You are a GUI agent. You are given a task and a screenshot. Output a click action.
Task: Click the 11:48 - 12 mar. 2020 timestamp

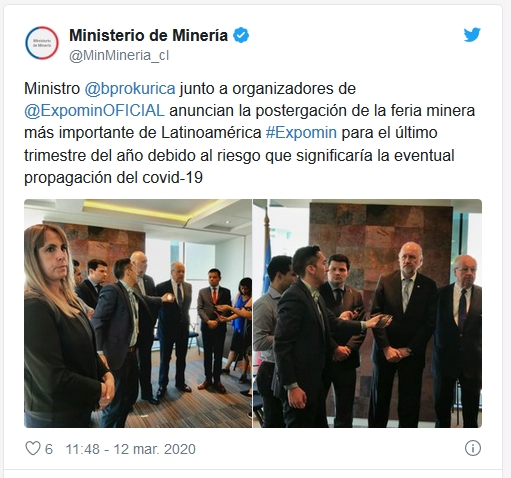(x=130, y=449)
